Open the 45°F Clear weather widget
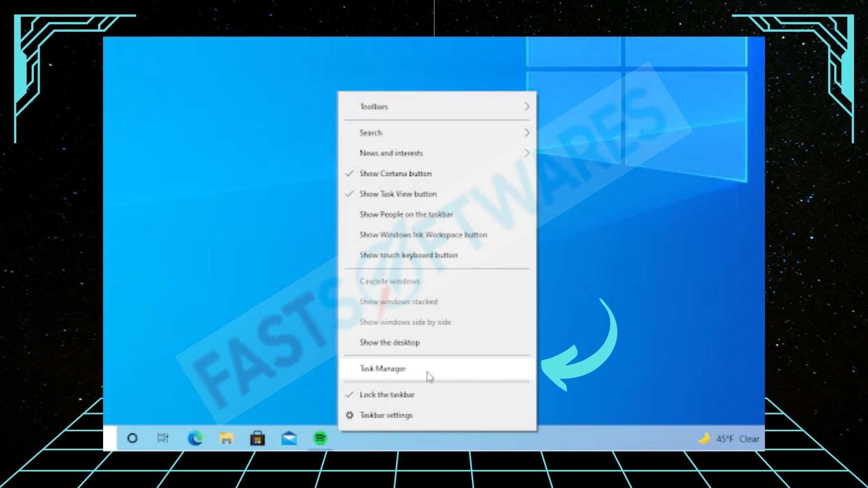This screenshot has width=868, height=488. tap(729, 439)
